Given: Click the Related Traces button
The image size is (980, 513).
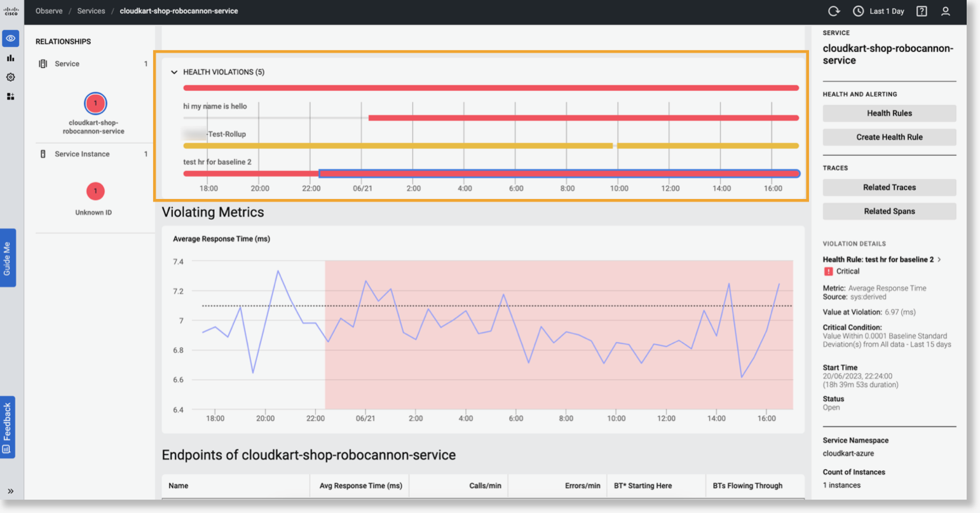Looking at the screenshot, I should tap(889, 188).
